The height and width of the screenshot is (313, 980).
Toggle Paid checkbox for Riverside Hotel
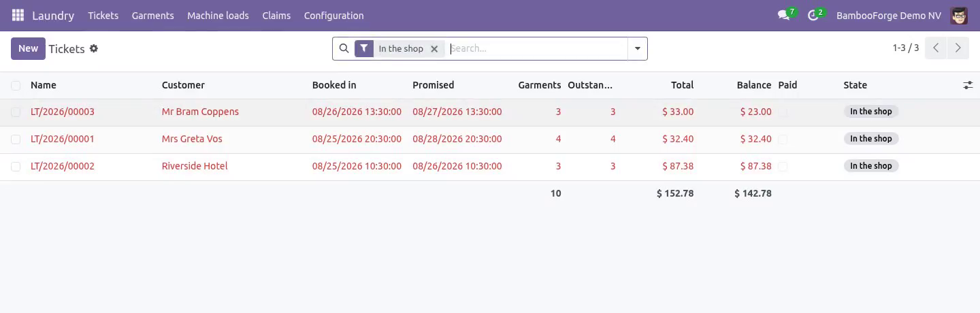[x=783, y=166]
